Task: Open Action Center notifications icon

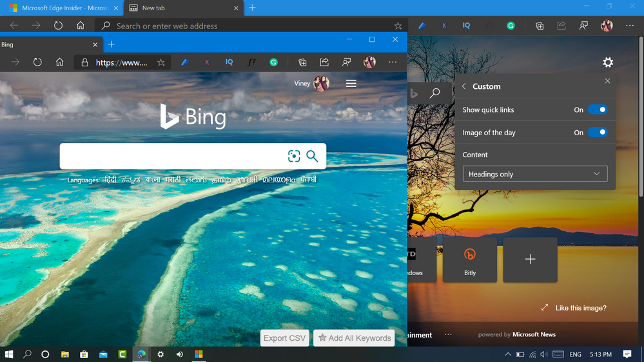Action: click(x=627, y=354)
